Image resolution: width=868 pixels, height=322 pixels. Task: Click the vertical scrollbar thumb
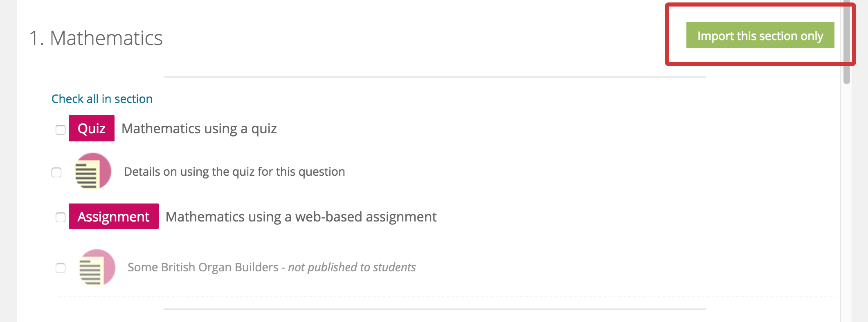(x=847, y=42)
